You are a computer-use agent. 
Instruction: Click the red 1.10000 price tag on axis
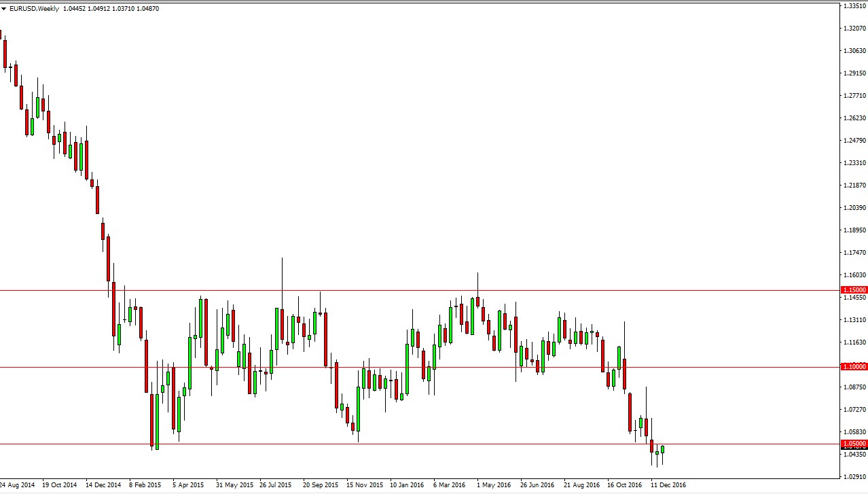point(854,366)
